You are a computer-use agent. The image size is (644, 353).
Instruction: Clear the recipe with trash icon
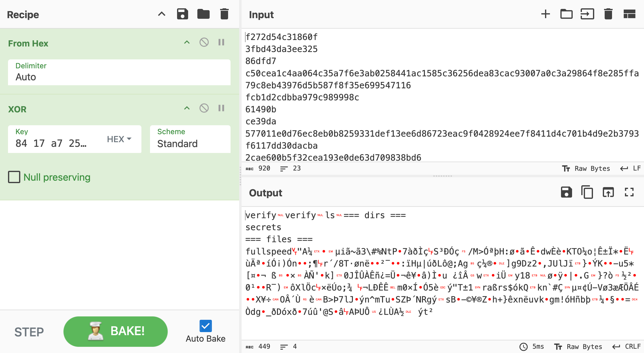pos(224,14)
